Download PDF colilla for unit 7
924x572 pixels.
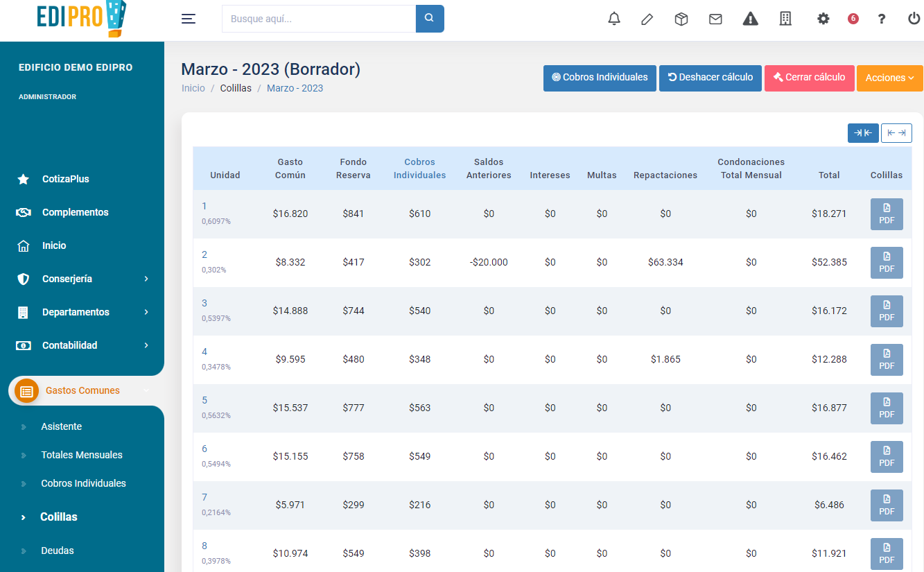(887, 505)
